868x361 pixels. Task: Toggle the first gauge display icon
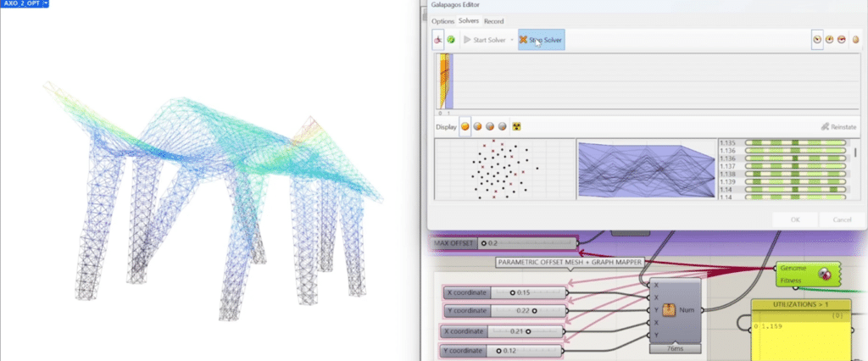pyautogui.click(x=816, y=39)
